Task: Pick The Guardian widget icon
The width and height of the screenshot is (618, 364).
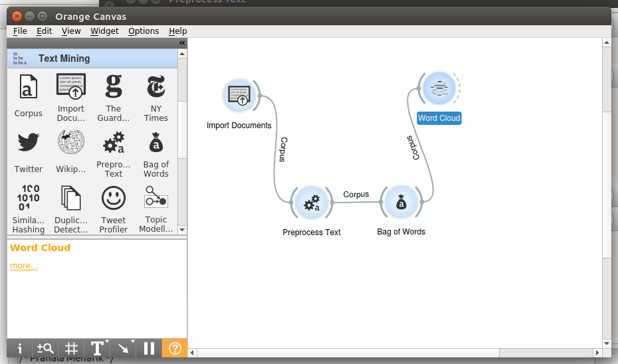Action: point(114,86)
